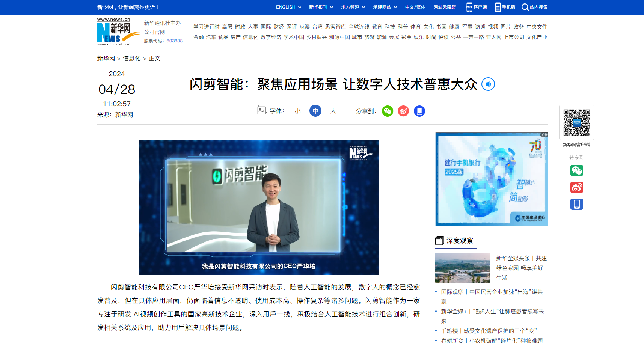
Task: Play article audio with the speaker icon
Action: [488, 84]
